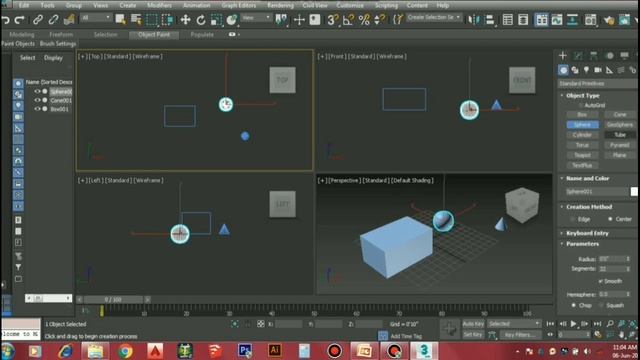Toggle Angle Snap icon
Screen dimensions: 640x360
[348, 19]
